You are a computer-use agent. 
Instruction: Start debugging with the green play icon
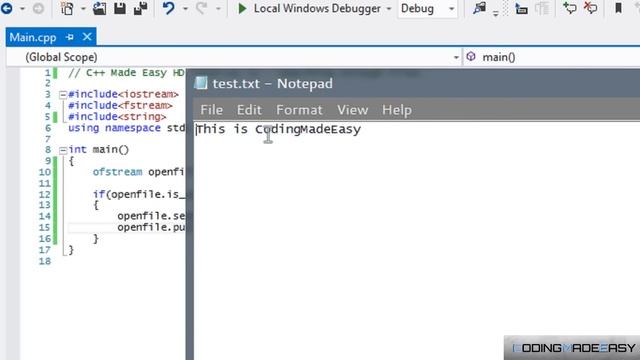[x=242, y=8]
